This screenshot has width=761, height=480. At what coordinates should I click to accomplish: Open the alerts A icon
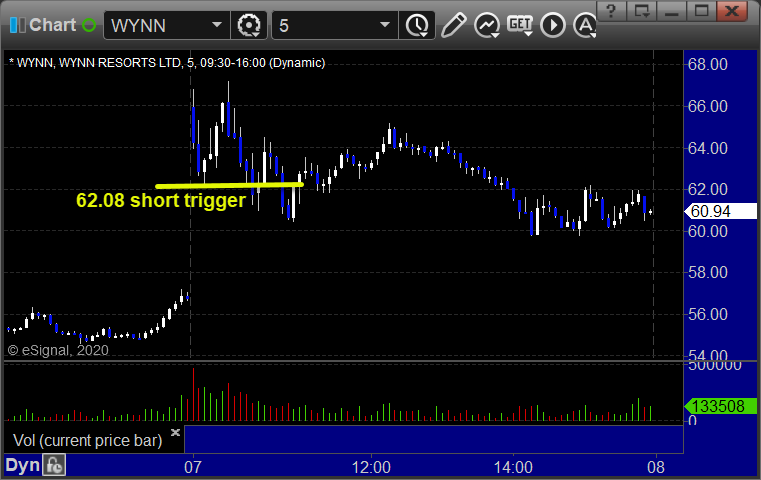(585, 25)
